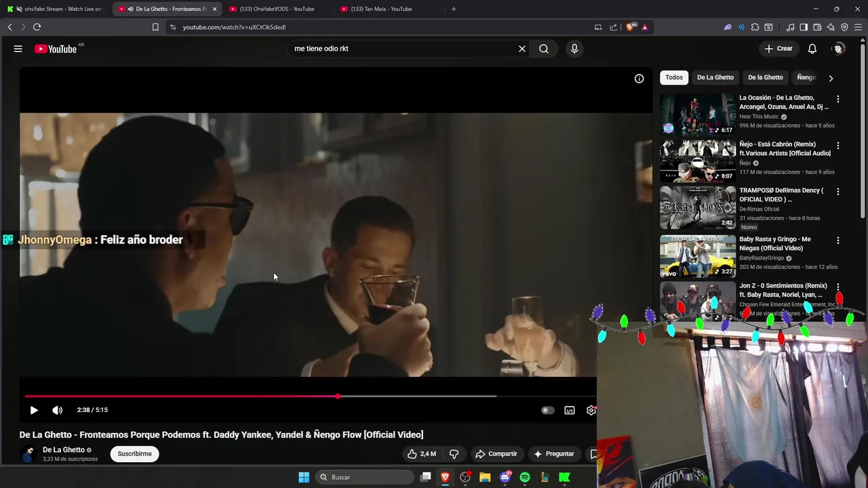This screenshot has height=488, width=868.
Task: Open a new browser tab
Action: pyautogui.click(x=454, y=9)
